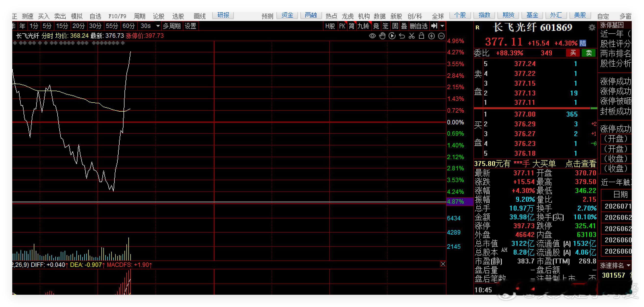Screen dimensions: 644x307
Task: Toggle 九转 indicator
Action: click(x=363, y=26)
